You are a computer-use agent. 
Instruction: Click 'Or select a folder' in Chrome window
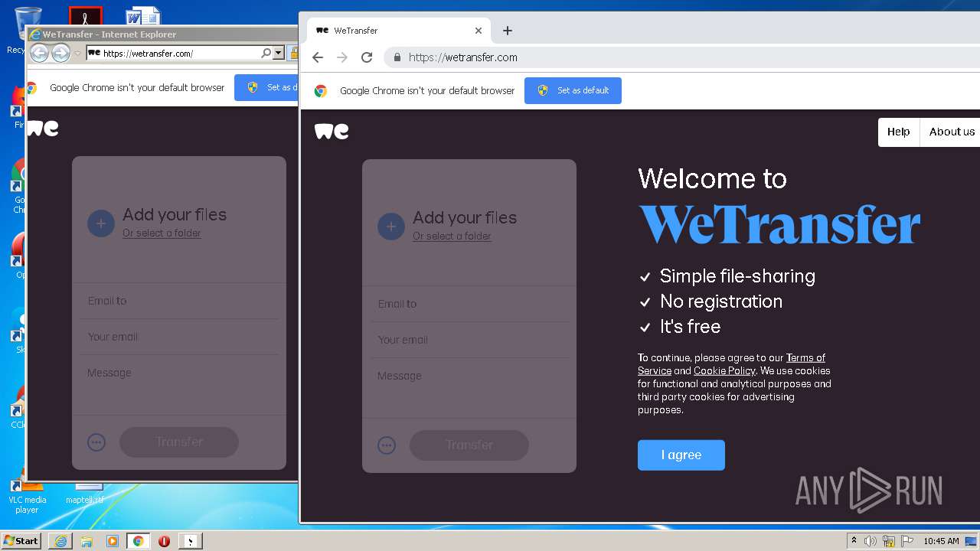[x=452, y=236]
